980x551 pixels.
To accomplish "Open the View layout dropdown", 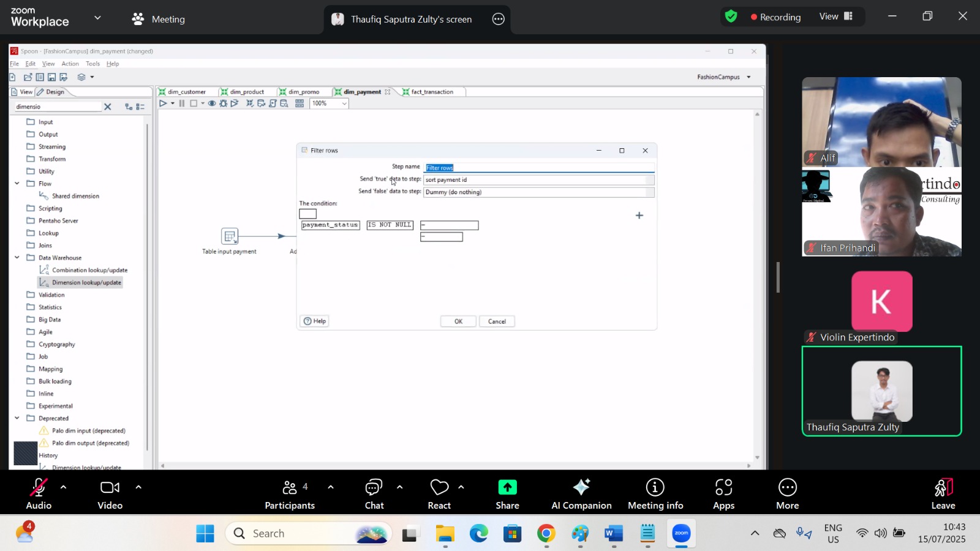I will [x=835, y=17].
